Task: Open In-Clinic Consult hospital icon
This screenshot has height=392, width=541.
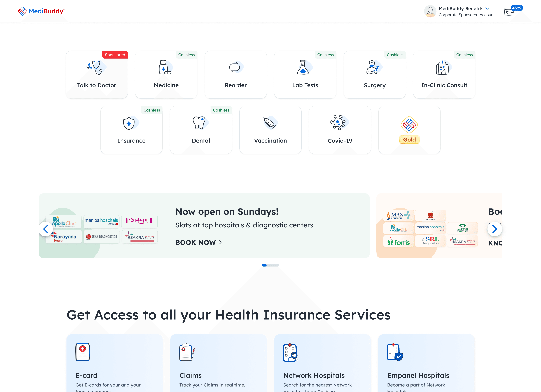Action: coord(442,68)
